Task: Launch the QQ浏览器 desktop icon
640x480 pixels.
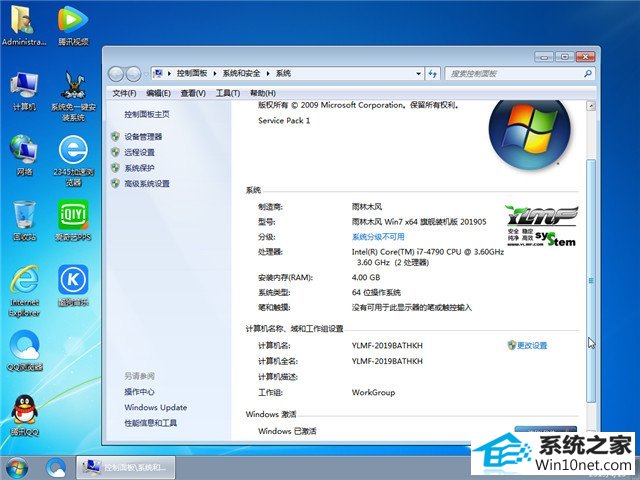Action: [x=24, y=351]
